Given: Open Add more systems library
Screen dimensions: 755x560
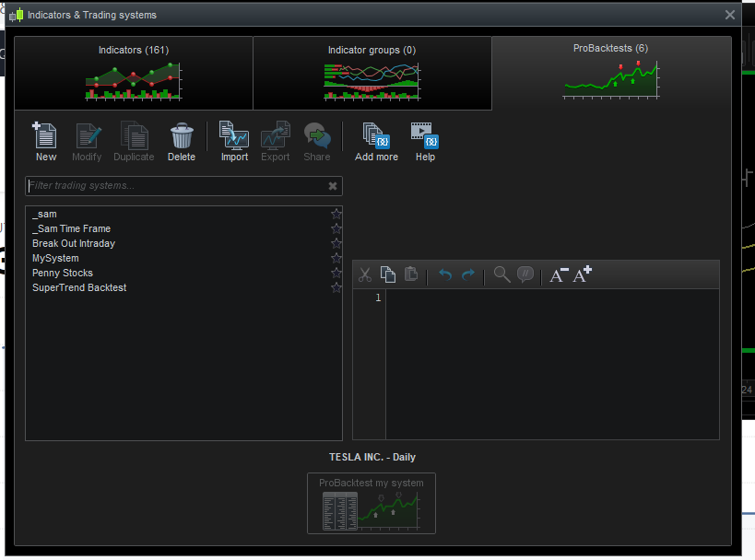Looking at the screenshot, I should 376,142.
